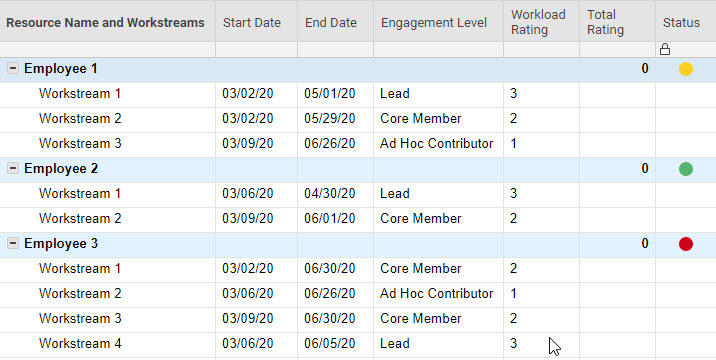716x360 pixels.
Task: Collapse the Employee 1 row group
Action: (x=13, y=69)
